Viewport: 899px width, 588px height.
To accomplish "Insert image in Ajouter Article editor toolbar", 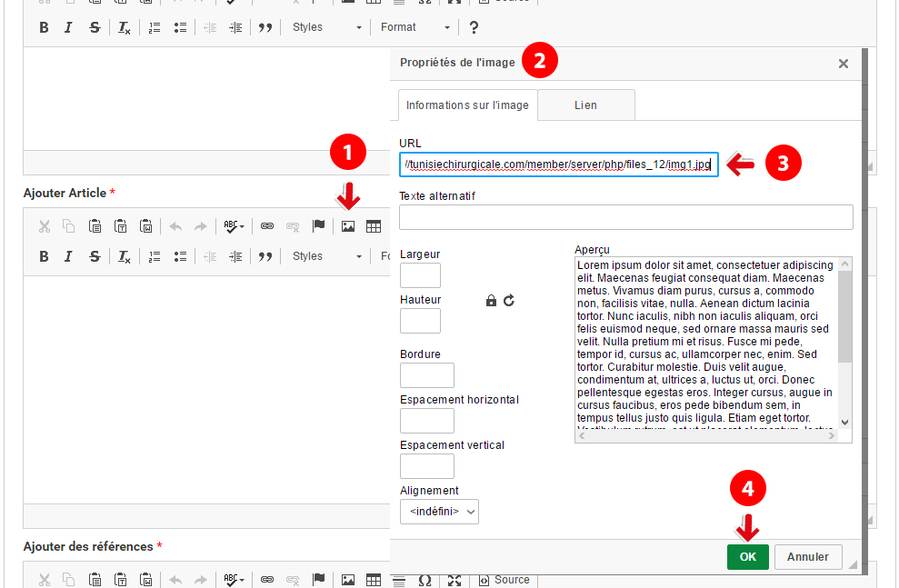I will point(348,226).
